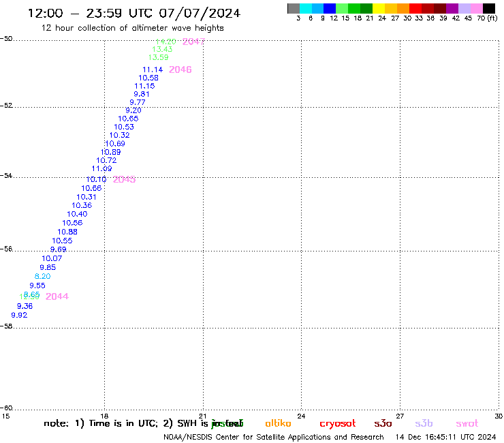Select the pink swatch in the color scale

coord(477,8)
